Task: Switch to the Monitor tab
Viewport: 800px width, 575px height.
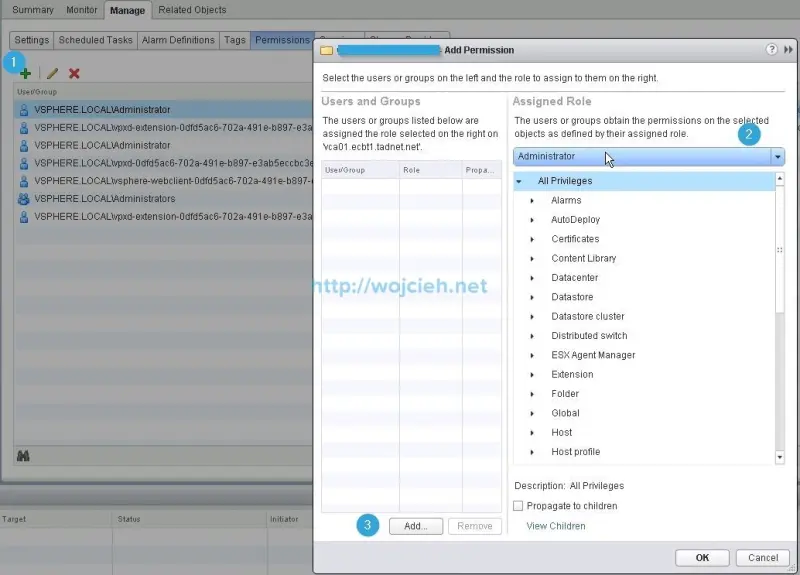Action: [82, 10]
